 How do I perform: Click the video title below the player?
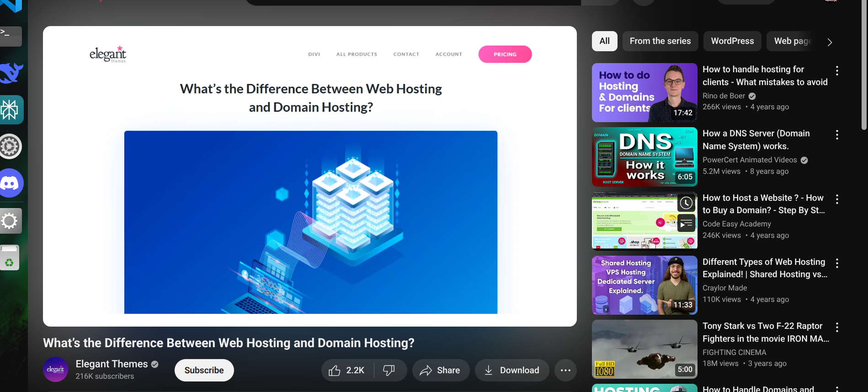click(x=229, y=343)
